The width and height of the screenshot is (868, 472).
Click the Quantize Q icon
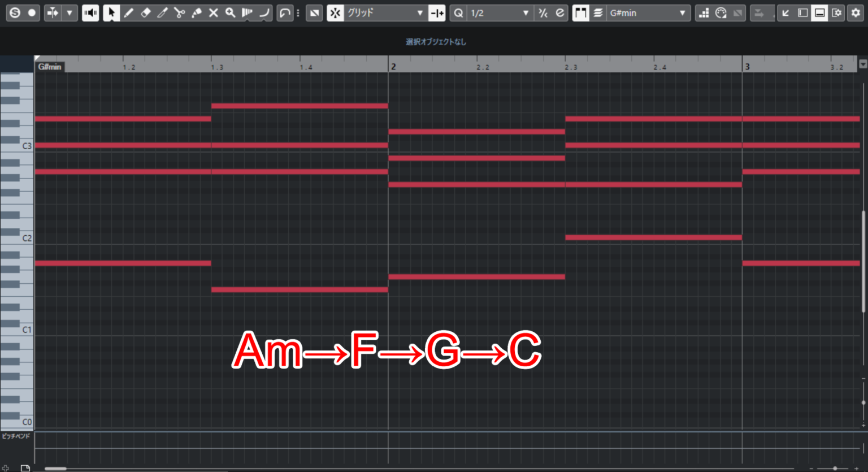tap(458, 12)
